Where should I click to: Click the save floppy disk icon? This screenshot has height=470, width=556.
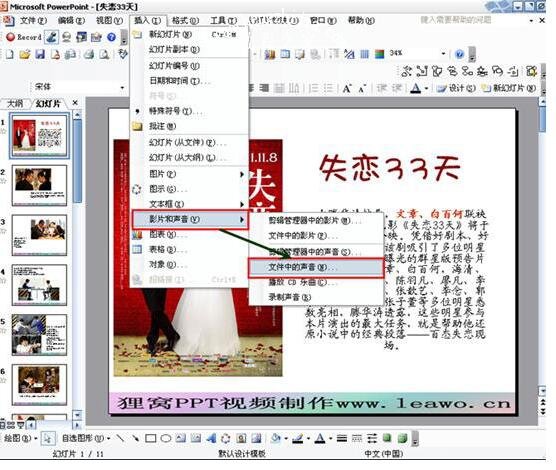pos(40,54)
